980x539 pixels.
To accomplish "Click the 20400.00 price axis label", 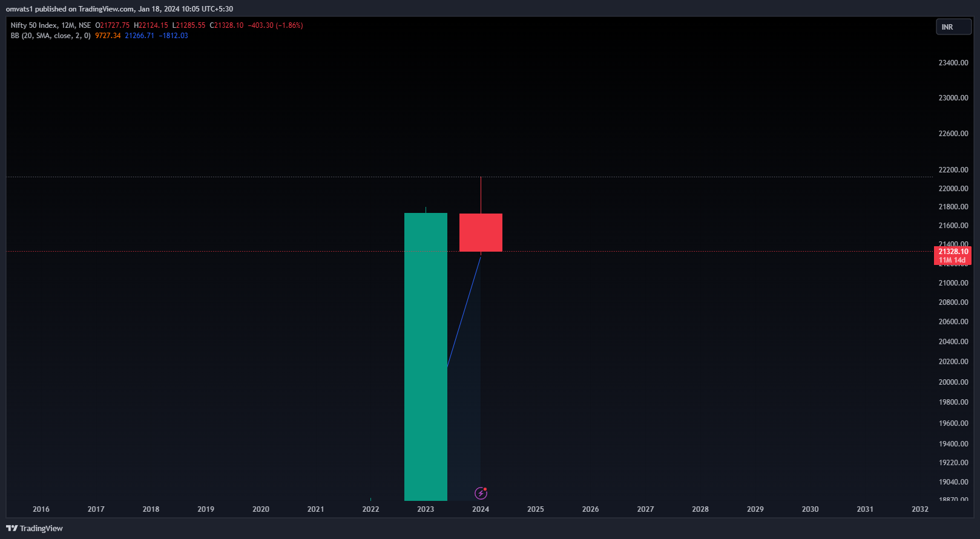I will (953, 342).
